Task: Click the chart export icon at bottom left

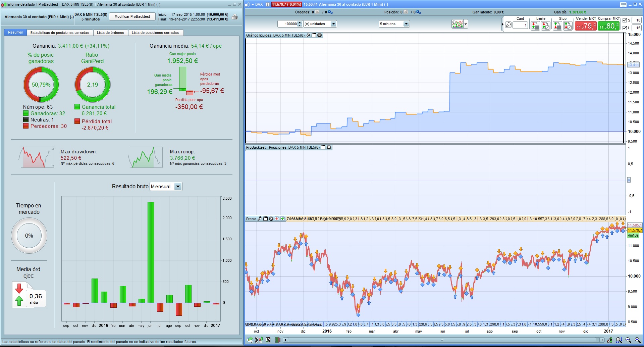Action: (250, 340)
